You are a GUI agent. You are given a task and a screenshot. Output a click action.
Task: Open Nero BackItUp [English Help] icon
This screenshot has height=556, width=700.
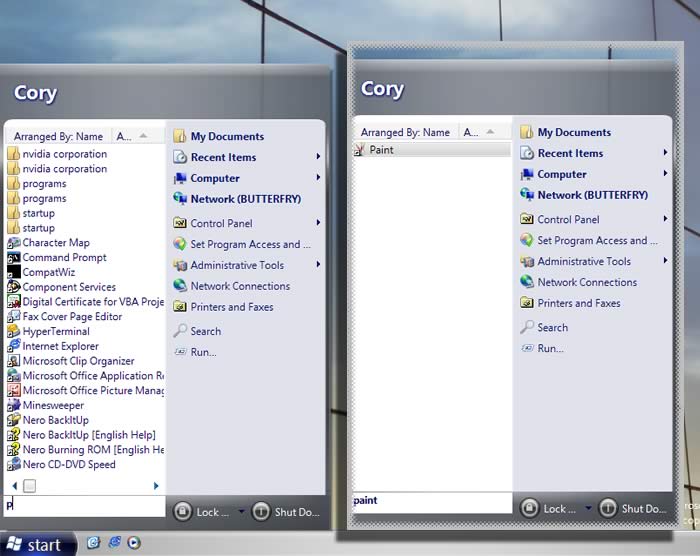14,435
